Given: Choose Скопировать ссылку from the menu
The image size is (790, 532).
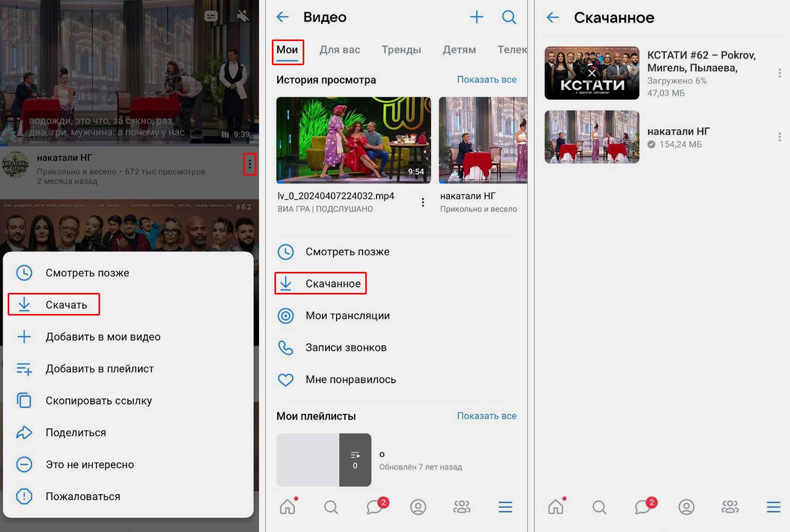Looking at the screenshot, I should [x=98, y=401].
